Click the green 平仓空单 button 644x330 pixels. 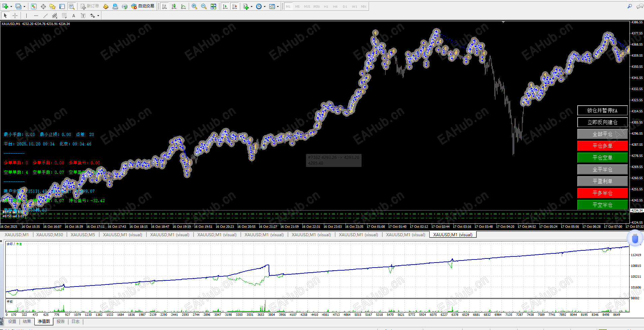(x=603, y=158)
